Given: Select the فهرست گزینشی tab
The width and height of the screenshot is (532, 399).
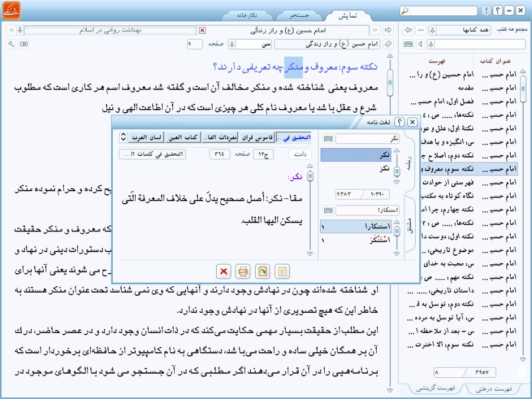Looking at the screenshot, I should (436, 388).
